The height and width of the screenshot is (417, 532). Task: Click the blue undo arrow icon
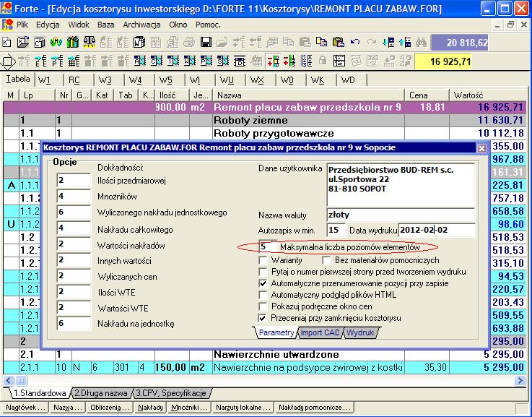pos(355,42)
